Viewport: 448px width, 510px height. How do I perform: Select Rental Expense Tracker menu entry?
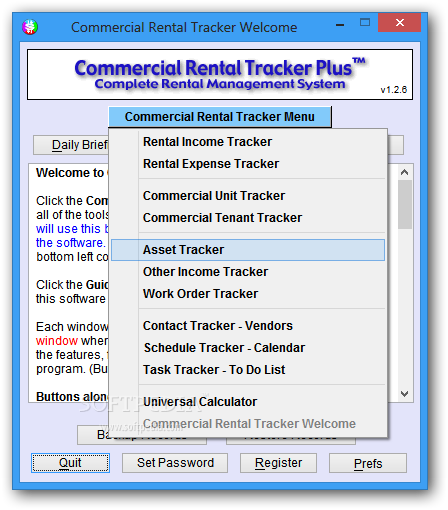pos(248,164)
